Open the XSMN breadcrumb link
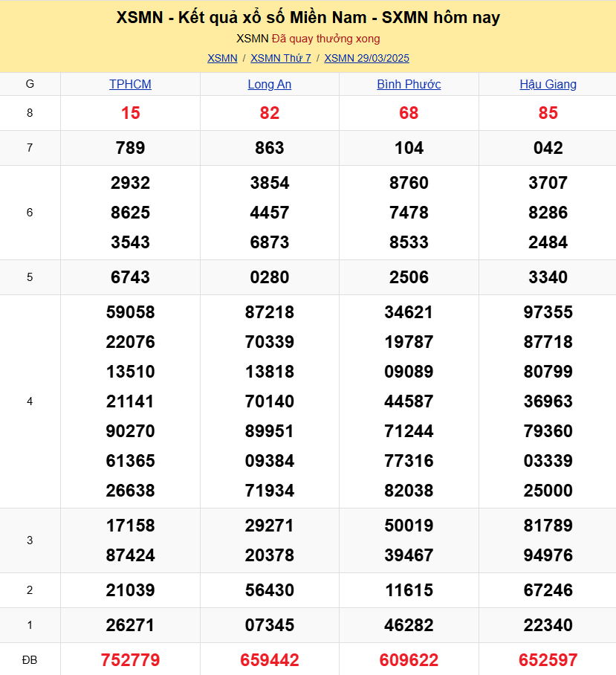 click(x=222, y=58)
